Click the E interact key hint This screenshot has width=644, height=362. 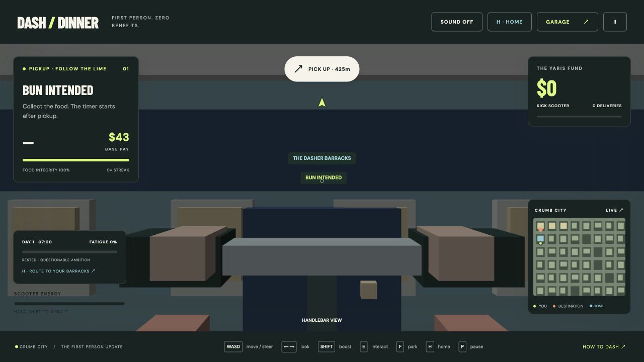pos(364,346)
